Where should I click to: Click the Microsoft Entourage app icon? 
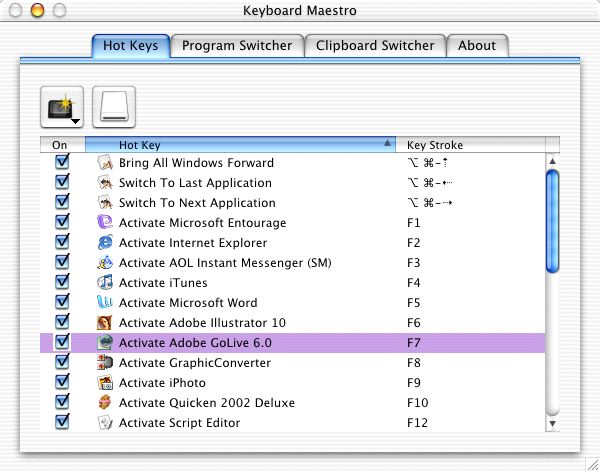point(105,222)
